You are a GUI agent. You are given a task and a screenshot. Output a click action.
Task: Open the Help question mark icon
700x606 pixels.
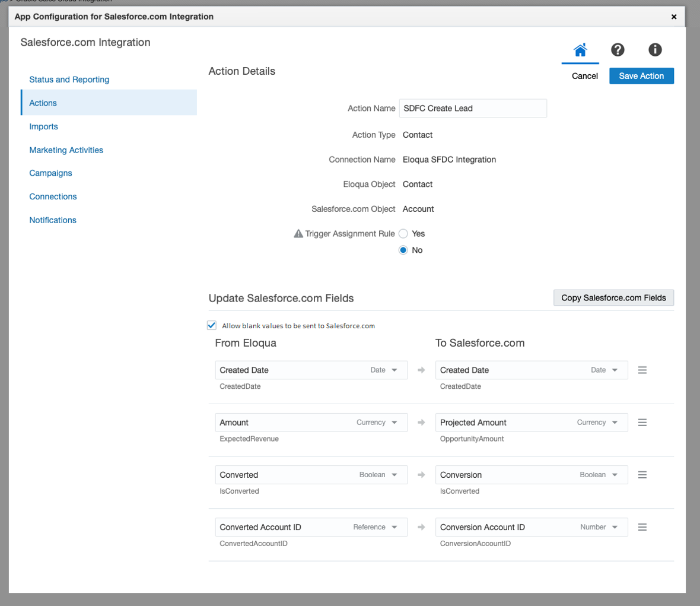pyautogui.click(x=618, y=50)
